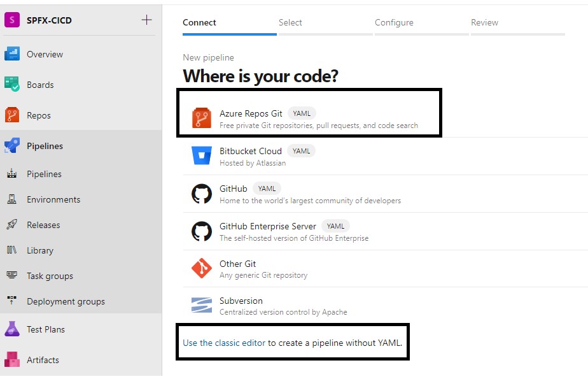Click the plus icon beside SPFX-CICD
This screenshot has width=588, height=379.
click(x=146, y=20)
